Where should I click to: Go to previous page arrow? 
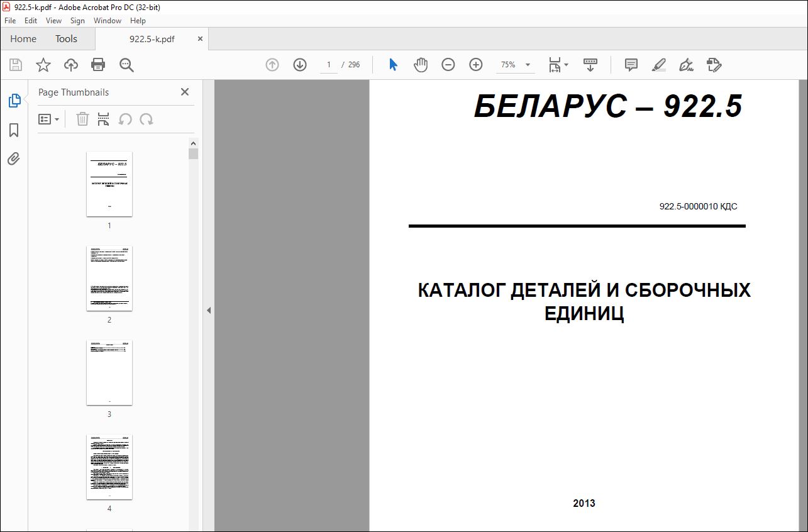pos(272,65)
